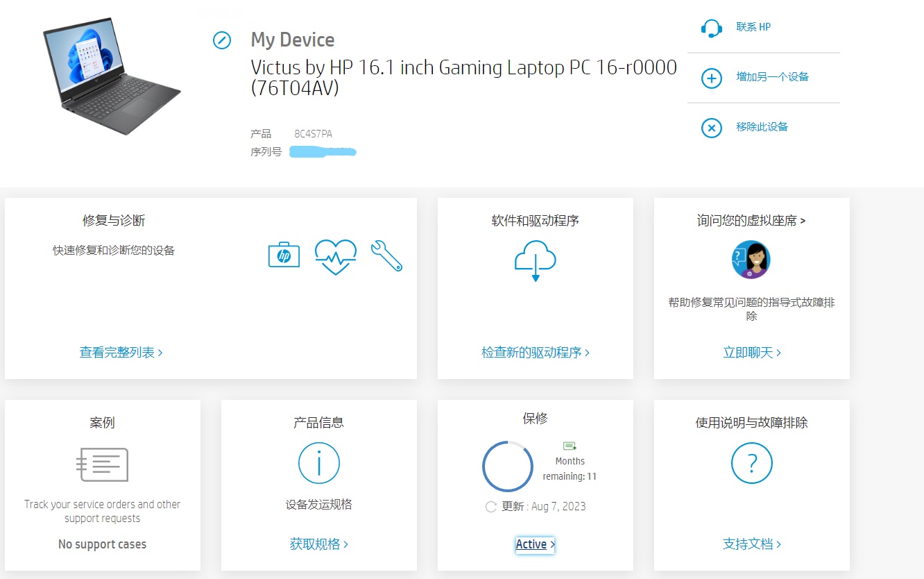The height and width of the screenshot is (579, 924).
Task: Click the green warranty extension icon
Action: [570, 446]
